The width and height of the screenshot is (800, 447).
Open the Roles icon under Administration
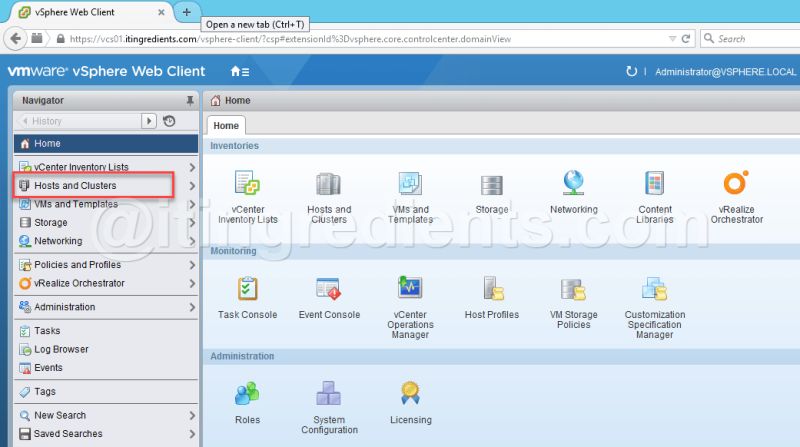click(x=247, y=393)
